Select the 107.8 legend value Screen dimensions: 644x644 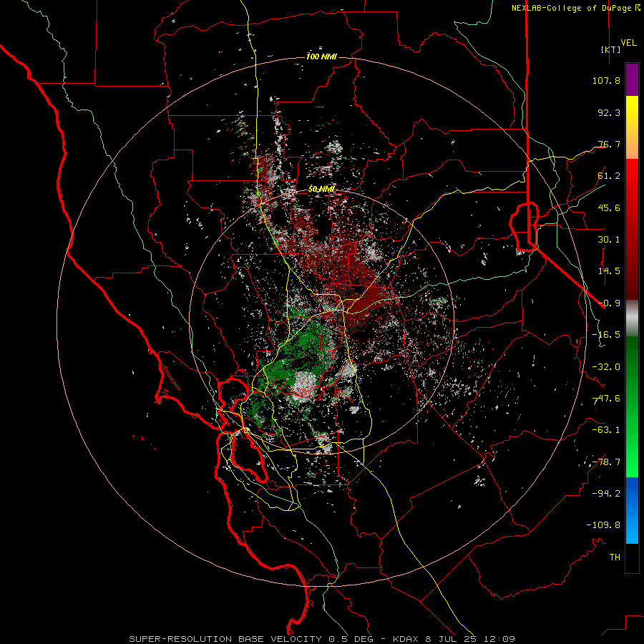606,80
